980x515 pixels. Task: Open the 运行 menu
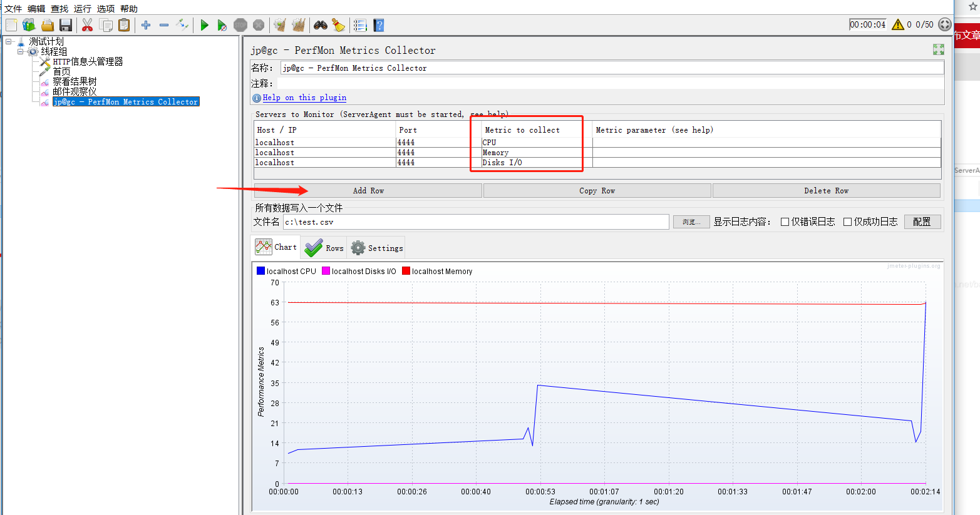pos(82,8)
